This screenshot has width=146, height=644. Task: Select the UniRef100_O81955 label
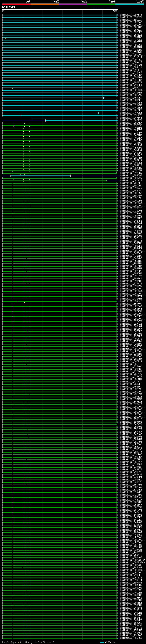point(131,193)
